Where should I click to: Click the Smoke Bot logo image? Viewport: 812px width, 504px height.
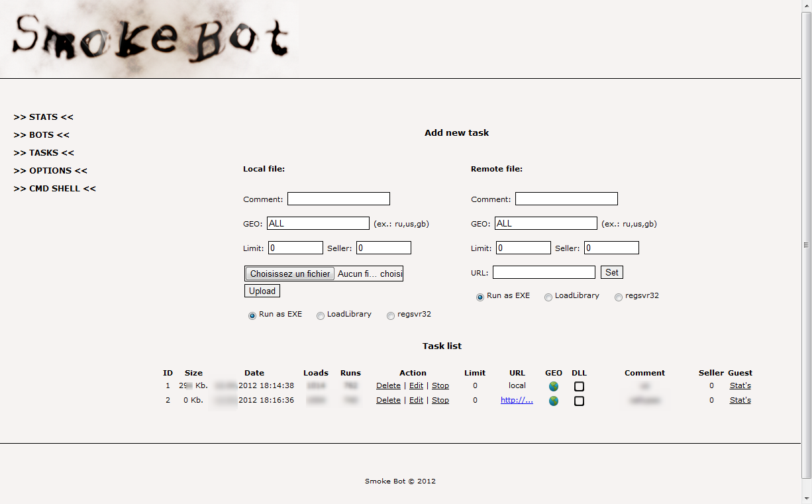coord(149,39)
